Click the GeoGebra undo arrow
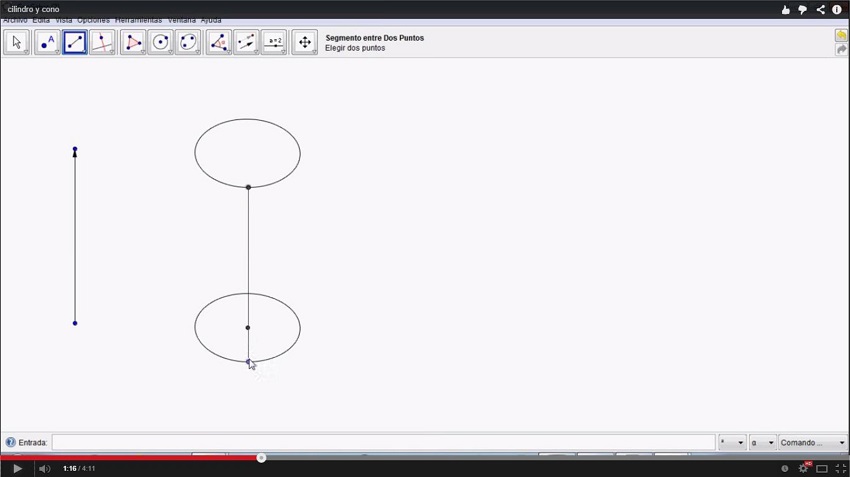The width and height of the screenshot is (850, 477). [x=841, y=36]
